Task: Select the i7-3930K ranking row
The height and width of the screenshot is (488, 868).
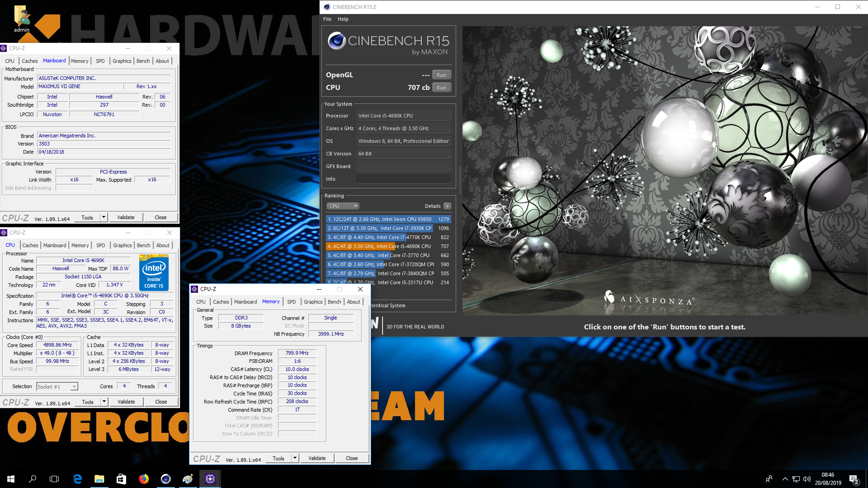Action: (388, 228)
